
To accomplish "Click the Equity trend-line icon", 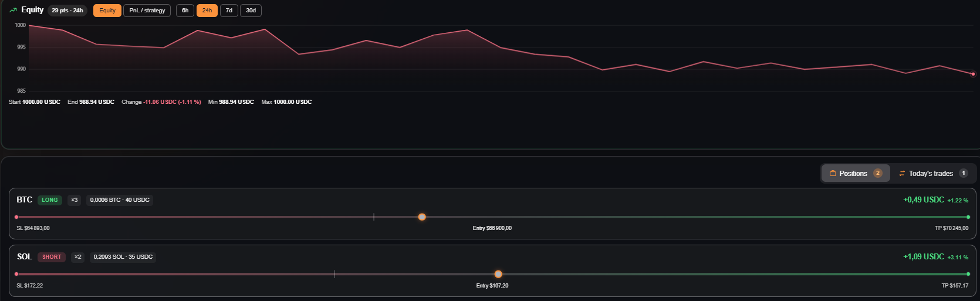I will pyautogui.click(x=13, y=10).
